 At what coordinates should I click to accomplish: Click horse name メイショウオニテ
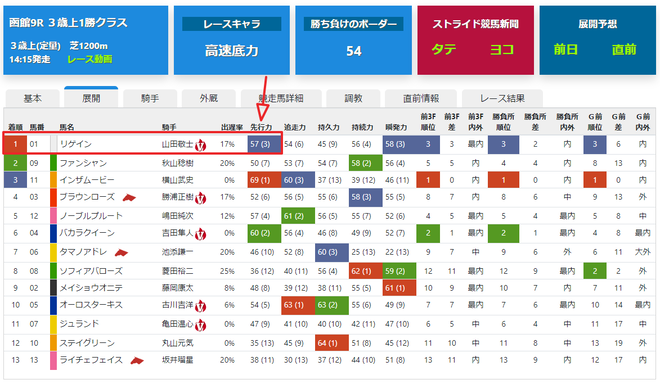91,288
